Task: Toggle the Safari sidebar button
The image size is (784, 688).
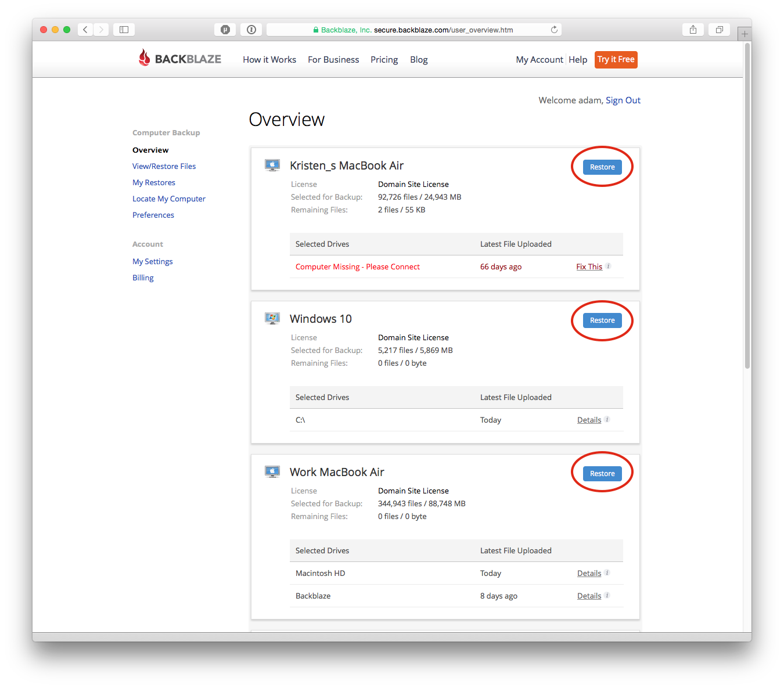Action: click(124, 30)
